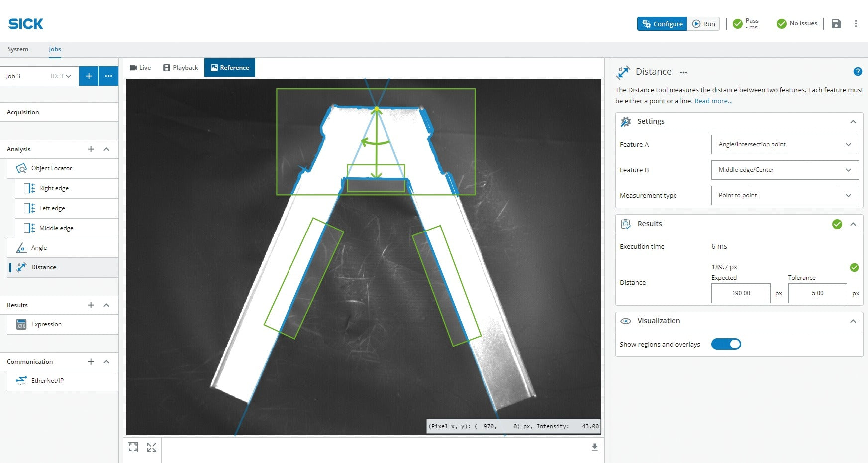
Task: Add a new job with plus button
Action: [89, 76]
